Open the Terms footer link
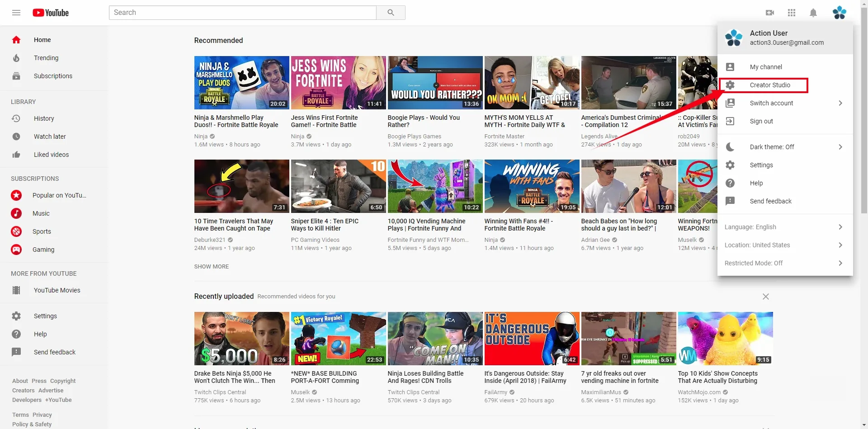Viewport: 868px width, 429px height. pyautogui.click(x=20, y=415)
